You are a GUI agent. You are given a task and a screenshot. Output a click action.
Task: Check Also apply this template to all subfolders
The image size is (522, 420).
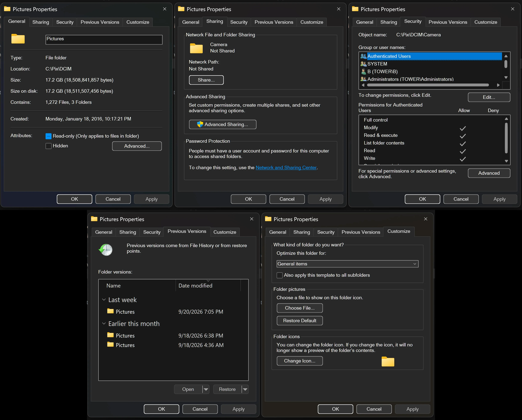click(x=280, y=275)
